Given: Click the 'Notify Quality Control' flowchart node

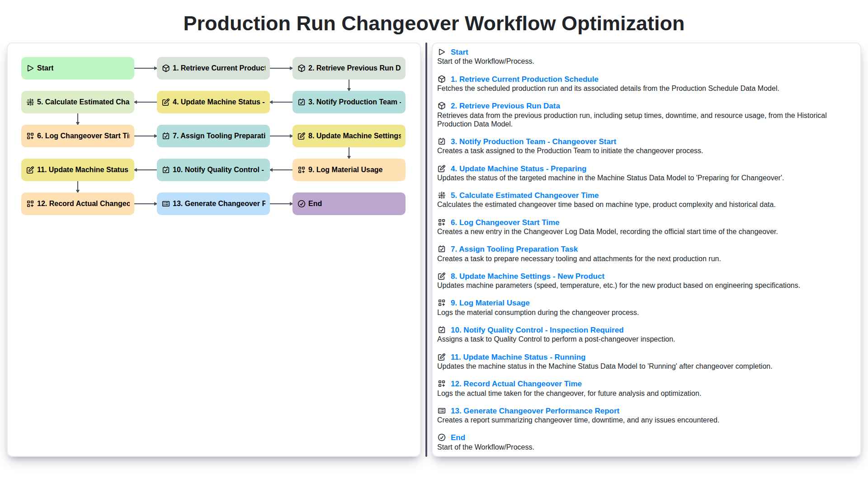Looking at the screenshot, I should click(213, 169).
